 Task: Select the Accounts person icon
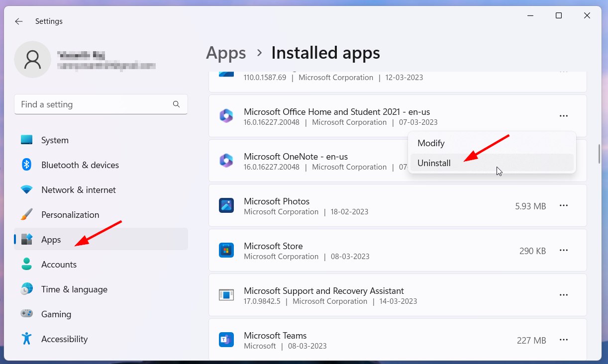(x=27, y=265)
